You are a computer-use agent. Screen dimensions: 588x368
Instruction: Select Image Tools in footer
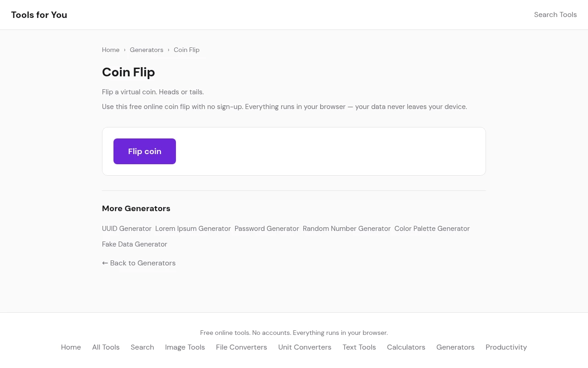tap(185, 347)
